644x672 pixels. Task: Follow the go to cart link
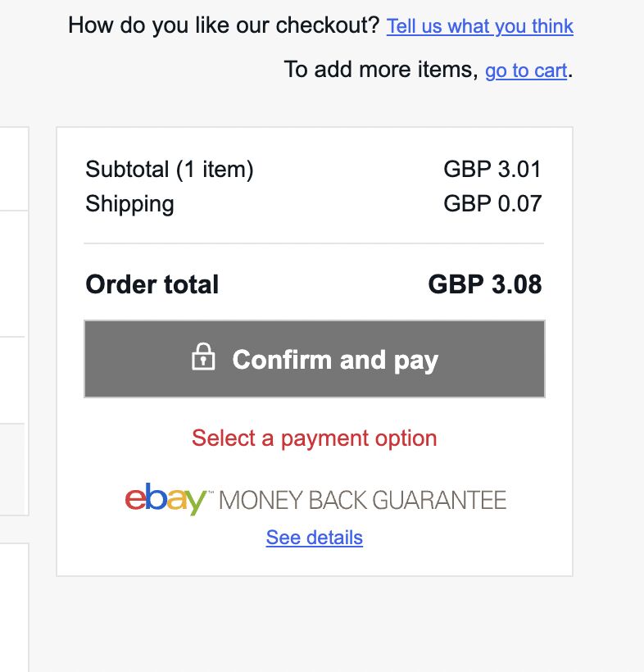[525, 70]
